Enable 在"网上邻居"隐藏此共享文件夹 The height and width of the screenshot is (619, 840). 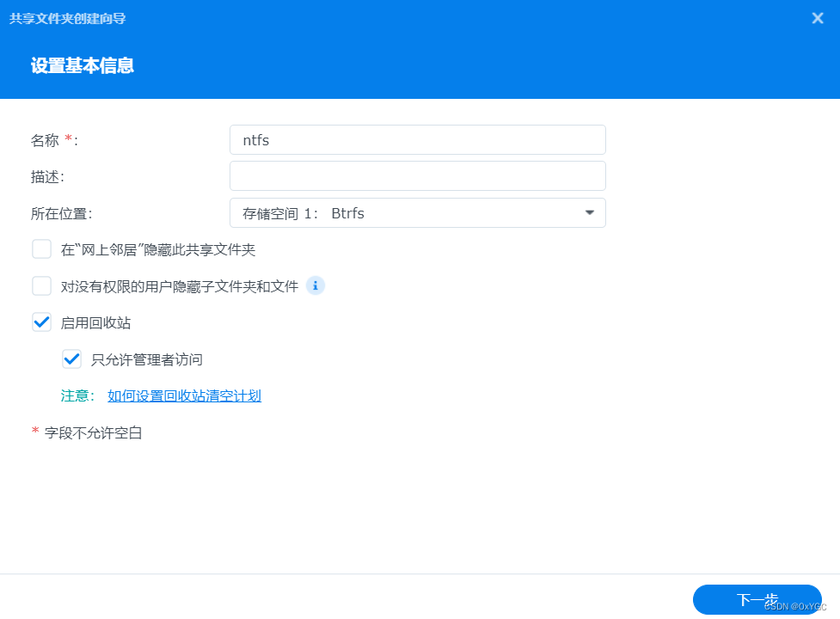pos(41,248)
